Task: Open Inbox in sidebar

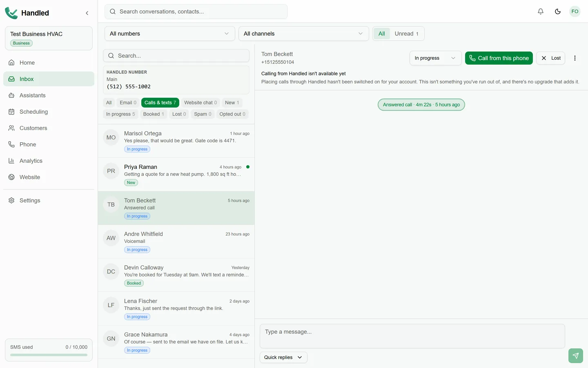Action: (x=49, y=79)
